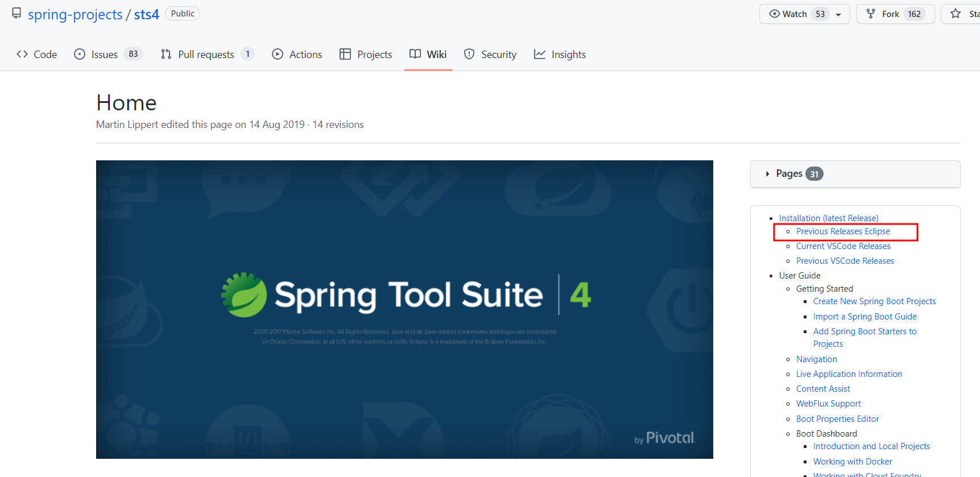Open the spring-projects organization link
This screenshot has height=477, width=980.
(75, 14)
